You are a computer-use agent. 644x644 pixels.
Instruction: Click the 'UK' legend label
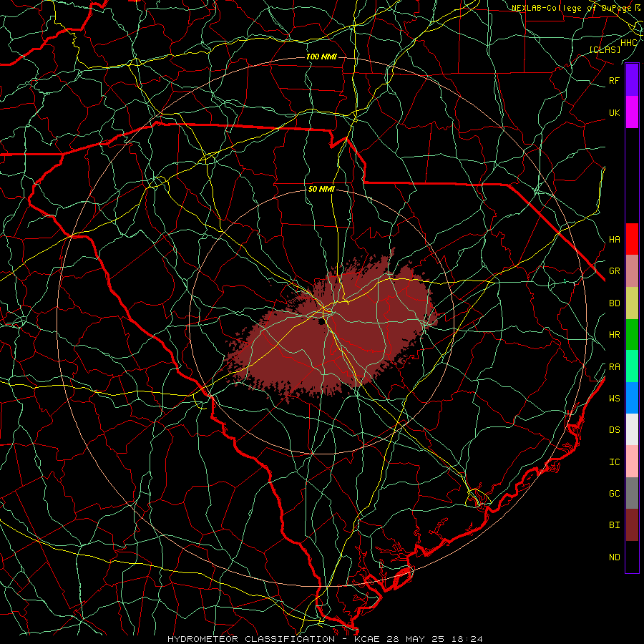click(x=614, y=112)
